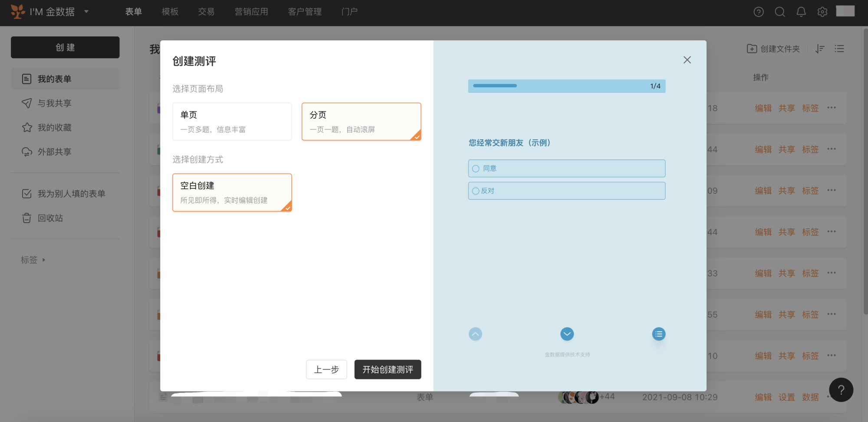
Task: Open the help question-mark icon in top bar
Action: click(759, 12)
